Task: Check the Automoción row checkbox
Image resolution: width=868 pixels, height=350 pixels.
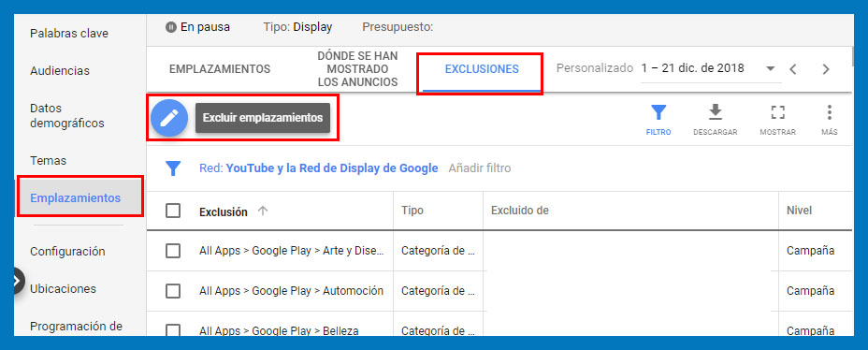Action: [173, 291]
